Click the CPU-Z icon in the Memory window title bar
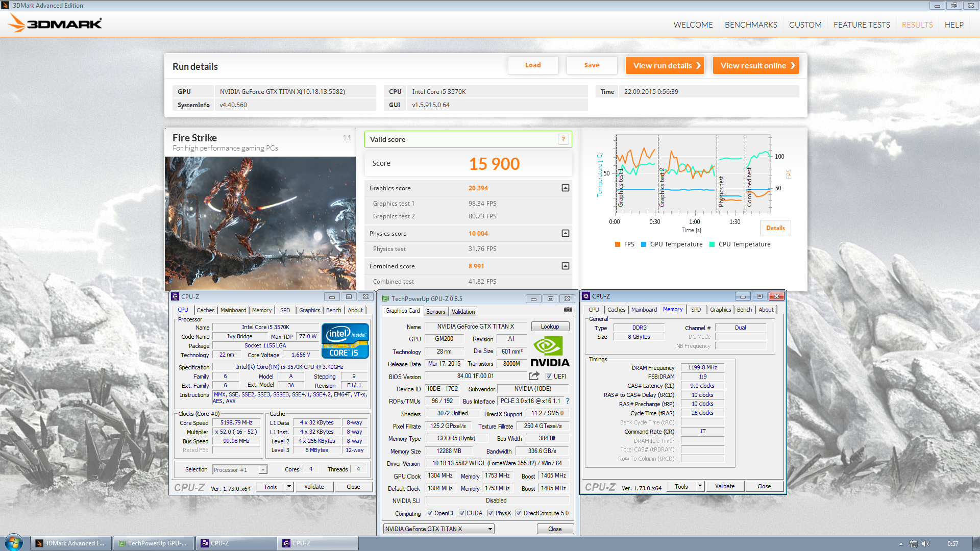 586,296
